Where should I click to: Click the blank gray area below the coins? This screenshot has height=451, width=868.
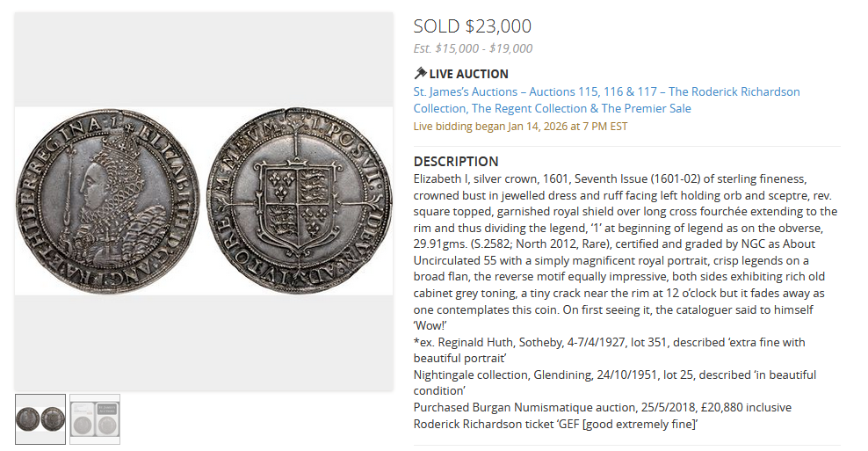tap(204, 343)
